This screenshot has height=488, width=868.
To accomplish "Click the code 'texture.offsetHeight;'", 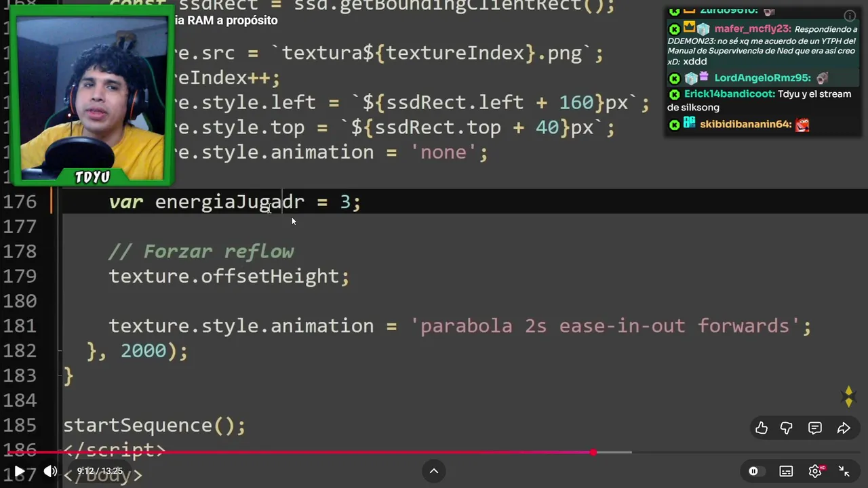I will click(229, 277).
